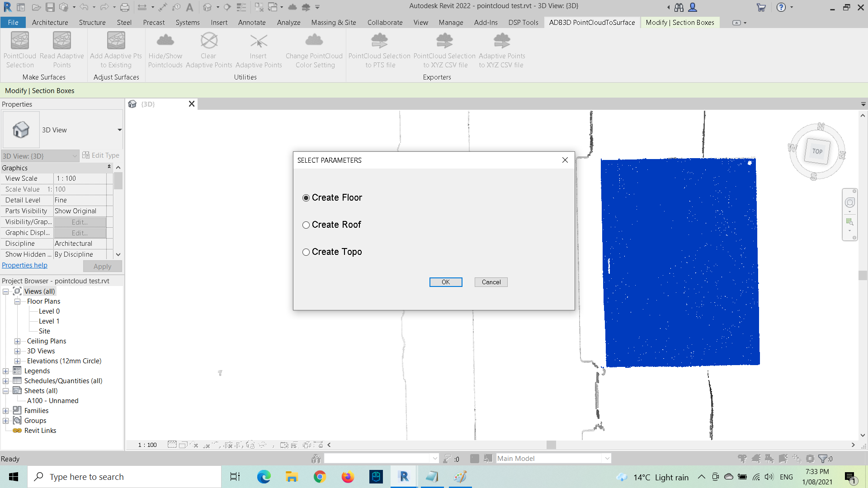Switch to the DSP Tools ribbon tab
Image resolution: width=868 pixels, height=488 pixels.
523,22
